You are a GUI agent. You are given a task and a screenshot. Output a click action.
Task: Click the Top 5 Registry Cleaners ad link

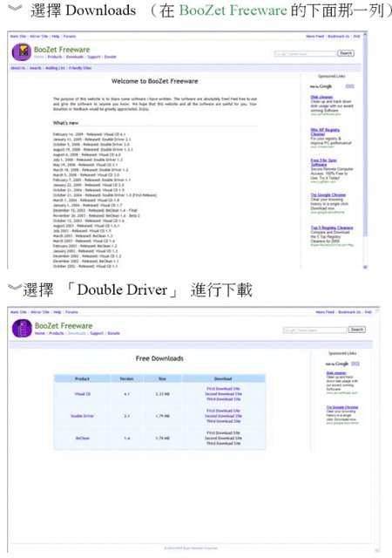coord(332,228)
